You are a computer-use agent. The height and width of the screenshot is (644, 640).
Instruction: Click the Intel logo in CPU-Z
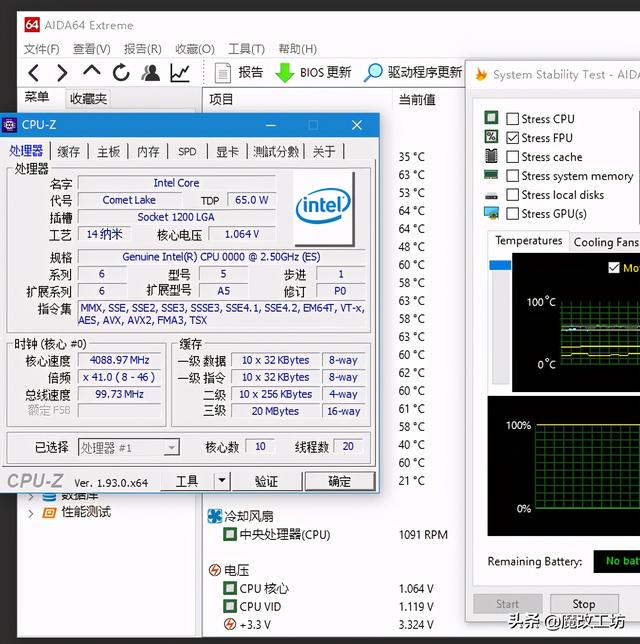pyautogui.click(x=324, y=208)
